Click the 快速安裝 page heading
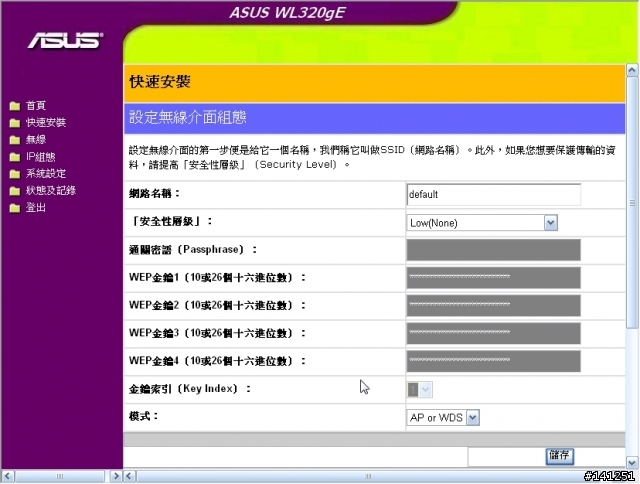 point(160,82)
